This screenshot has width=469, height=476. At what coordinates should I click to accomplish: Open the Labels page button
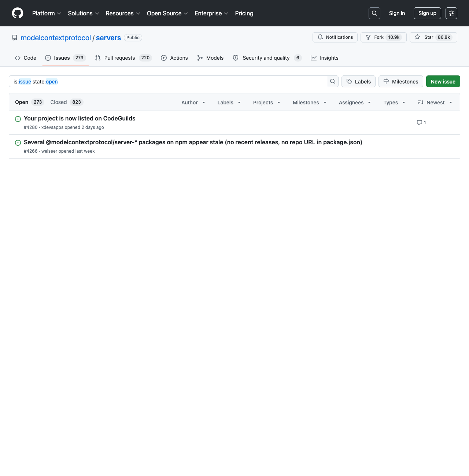358,81
